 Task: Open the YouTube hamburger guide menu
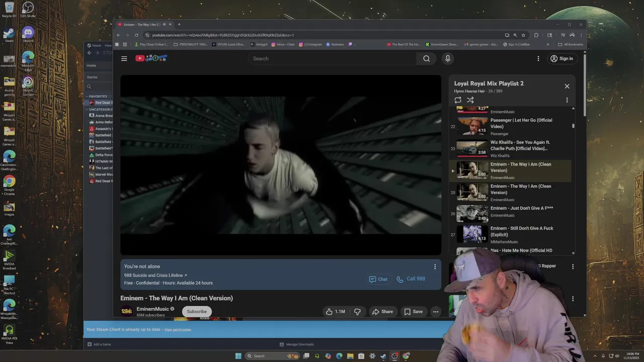[x=124, y=58]
